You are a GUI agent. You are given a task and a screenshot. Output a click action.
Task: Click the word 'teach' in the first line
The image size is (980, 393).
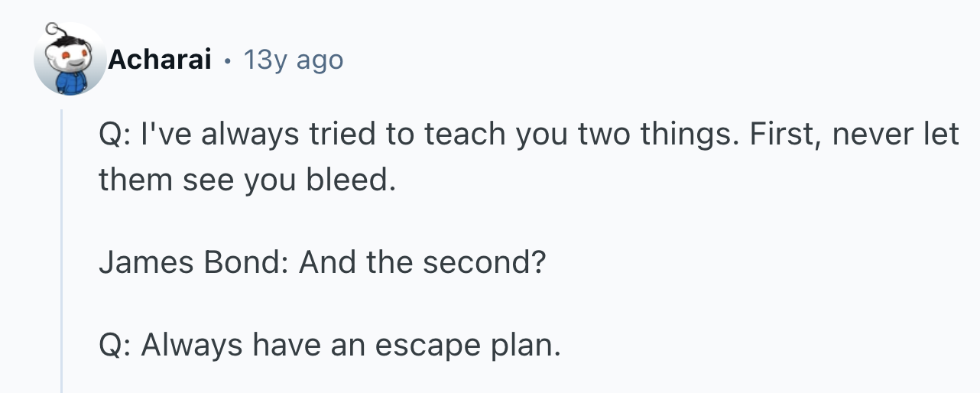click(461, 135)
